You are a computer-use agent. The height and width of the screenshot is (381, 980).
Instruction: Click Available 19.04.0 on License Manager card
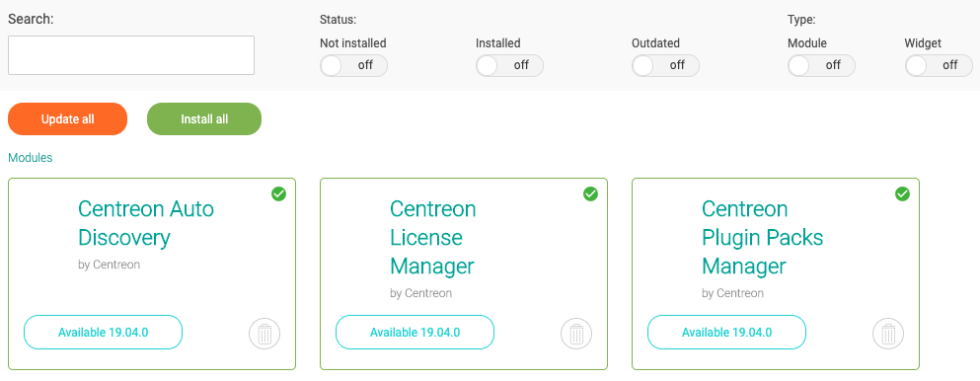tap(415, 333)
